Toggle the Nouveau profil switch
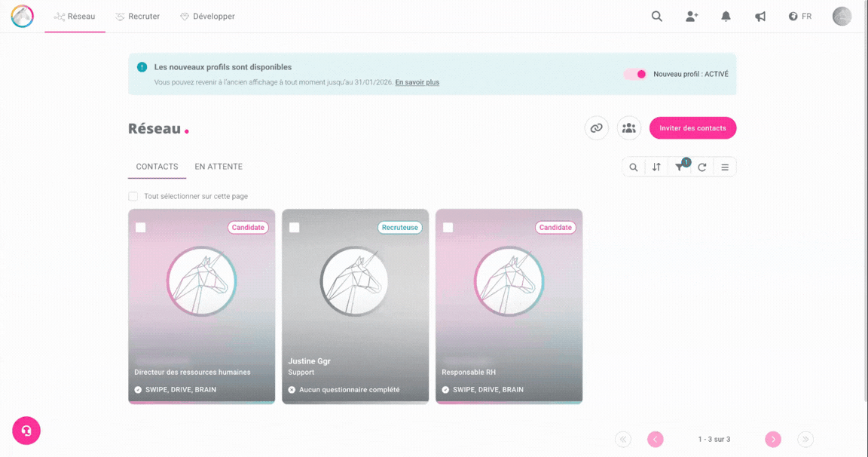The height and width of the screenshot is (457, 868). pyautogui.click(x=635, y=74)
